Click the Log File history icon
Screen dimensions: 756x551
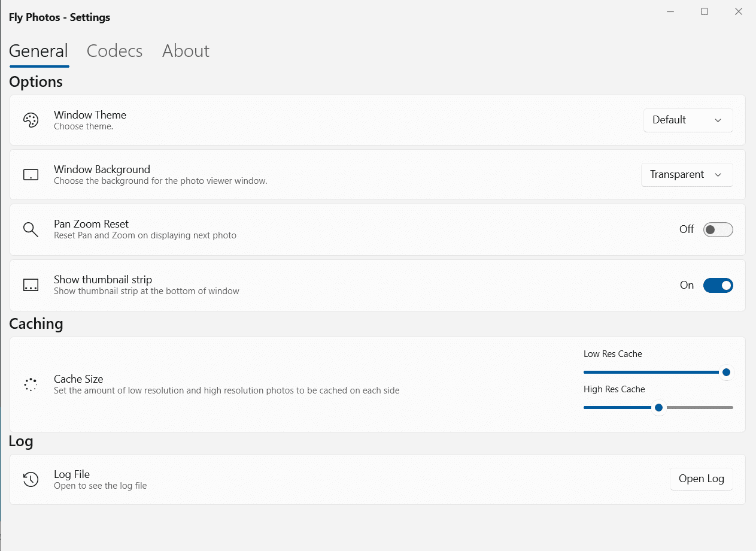coord(31,479)
